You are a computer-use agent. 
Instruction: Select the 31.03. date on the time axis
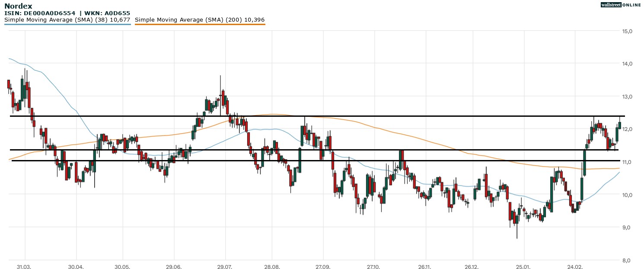[24, 266]
